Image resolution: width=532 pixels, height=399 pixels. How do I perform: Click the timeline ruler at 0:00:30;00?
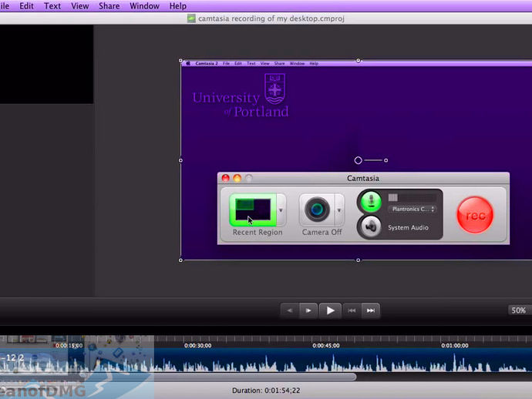tap(198, 345)
